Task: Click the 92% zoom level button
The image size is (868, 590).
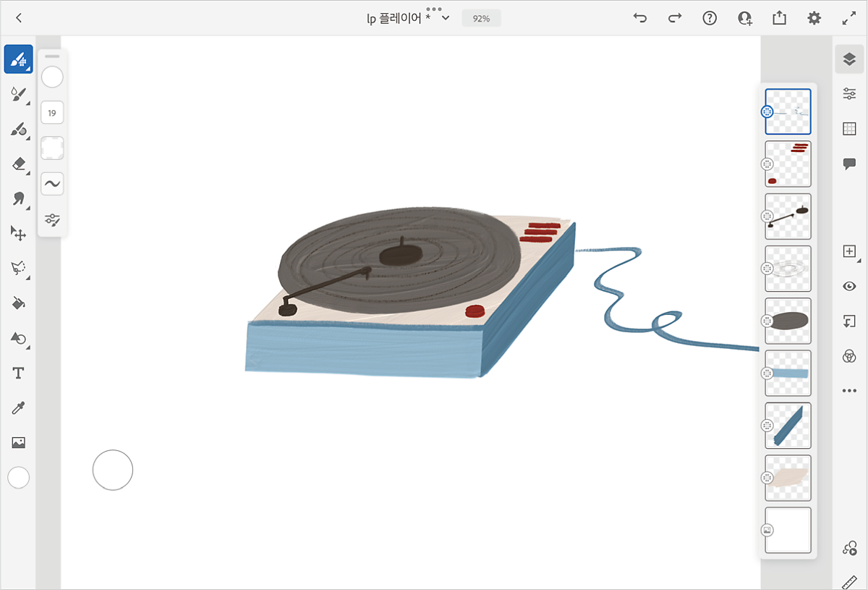Action: point(481,18)
